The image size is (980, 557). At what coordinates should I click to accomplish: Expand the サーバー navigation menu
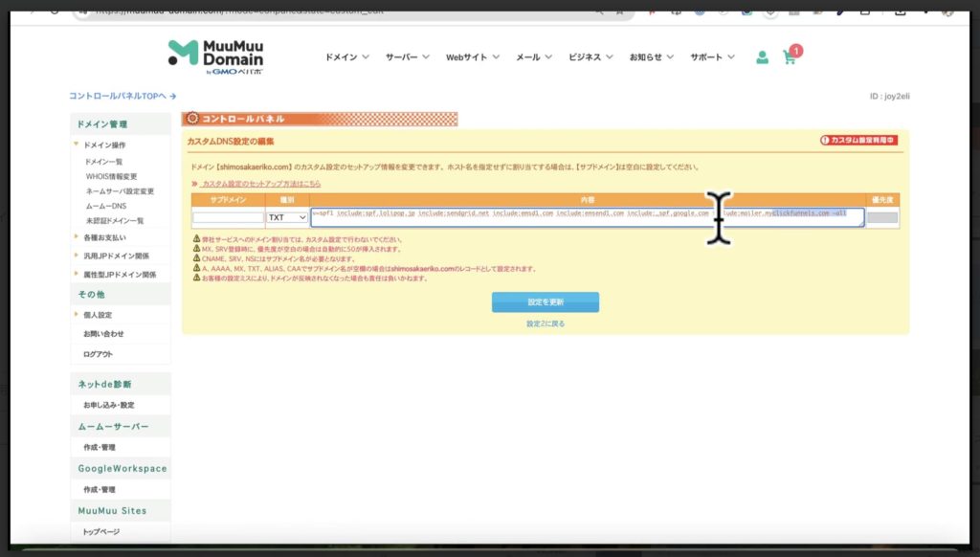point(408,57)
